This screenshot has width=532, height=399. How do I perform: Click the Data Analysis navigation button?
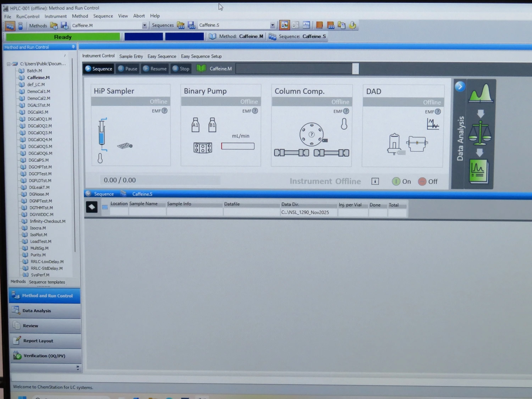pos(37,311)
